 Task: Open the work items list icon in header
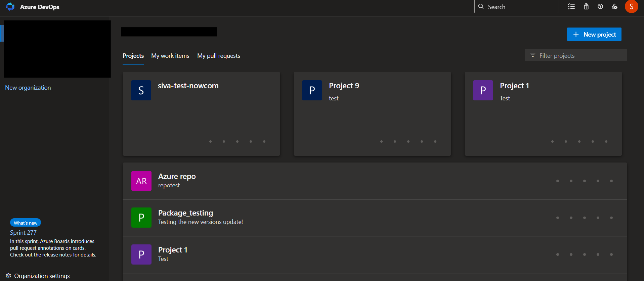571,7
